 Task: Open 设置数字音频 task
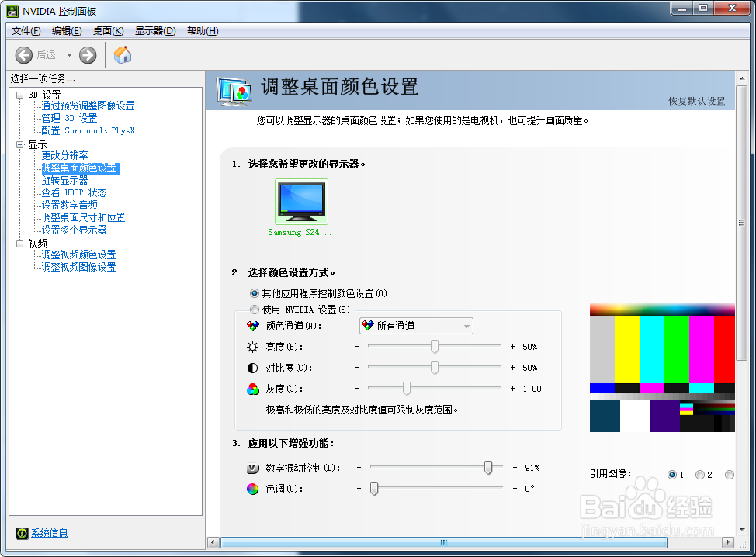tap(69, 206)
